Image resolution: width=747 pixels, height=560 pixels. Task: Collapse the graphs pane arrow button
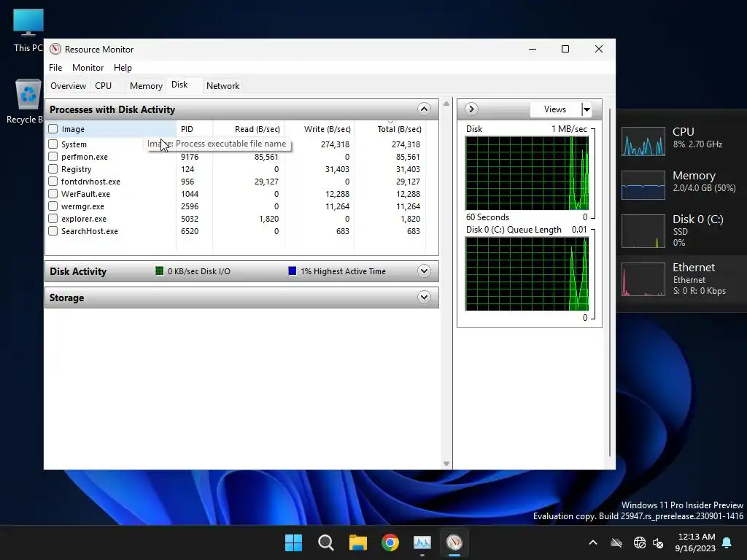(471, 109)
